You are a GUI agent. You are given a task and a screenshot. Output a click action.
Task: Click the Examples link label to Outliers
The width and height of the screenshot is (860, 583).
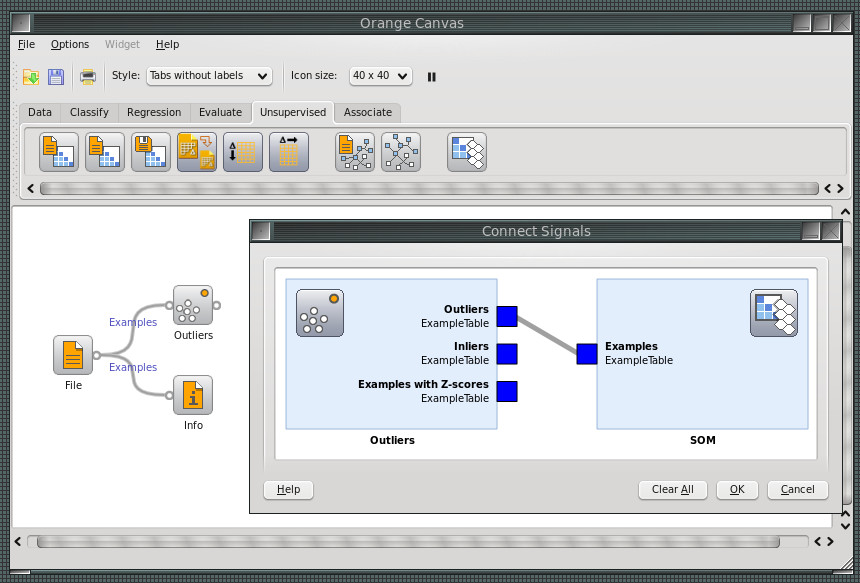pyautogui.click(x=133, y=322)
